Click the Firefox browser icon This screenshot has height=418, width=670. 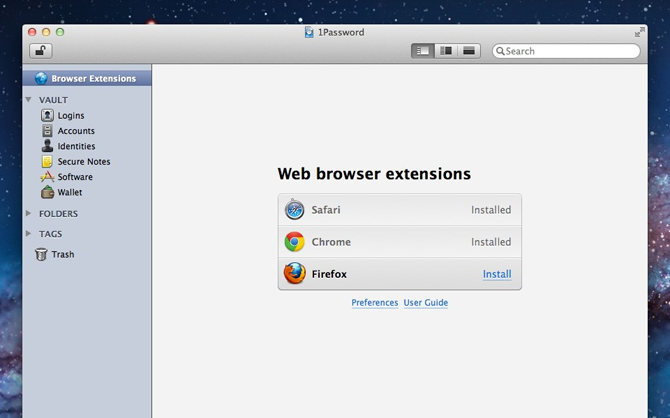coord(295,274)
